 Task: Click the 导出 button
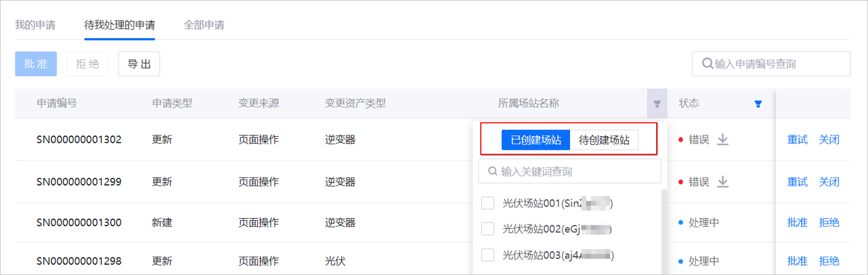(x=139, y=64)
